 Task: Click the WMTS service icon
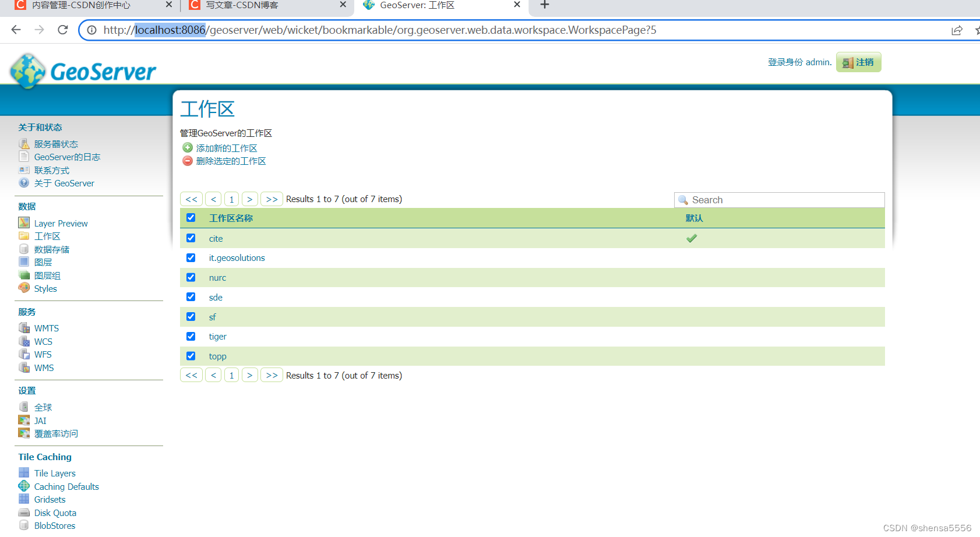(x=24, y=328)
